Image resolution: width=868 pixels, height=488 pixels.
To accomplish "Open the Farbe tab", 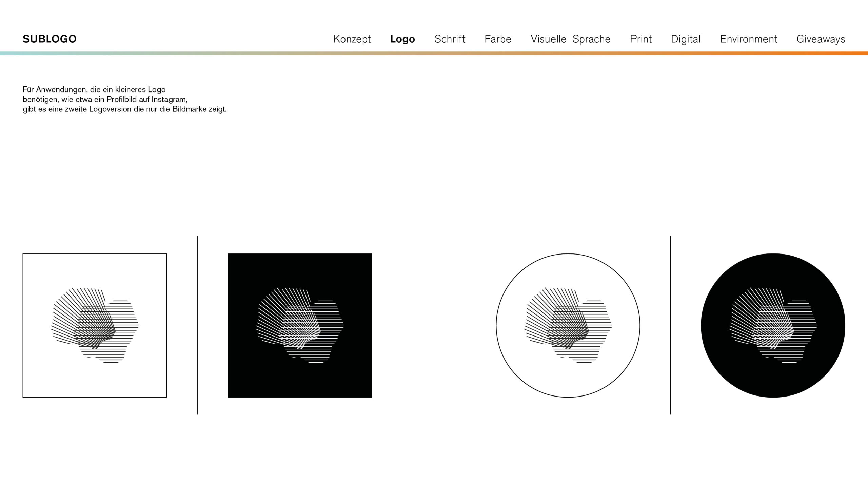I will (498, 39).
